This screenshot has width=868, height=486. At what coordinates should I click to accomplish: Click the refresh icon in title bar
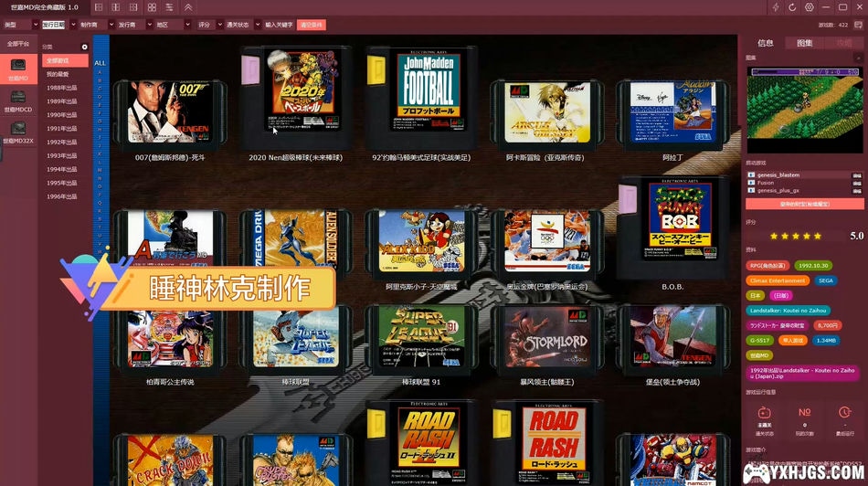click(793, 7)
